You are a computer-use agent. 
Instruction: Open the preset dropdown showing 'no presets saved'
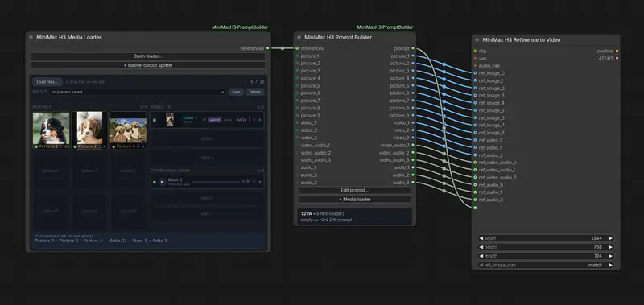pos(138,92)
